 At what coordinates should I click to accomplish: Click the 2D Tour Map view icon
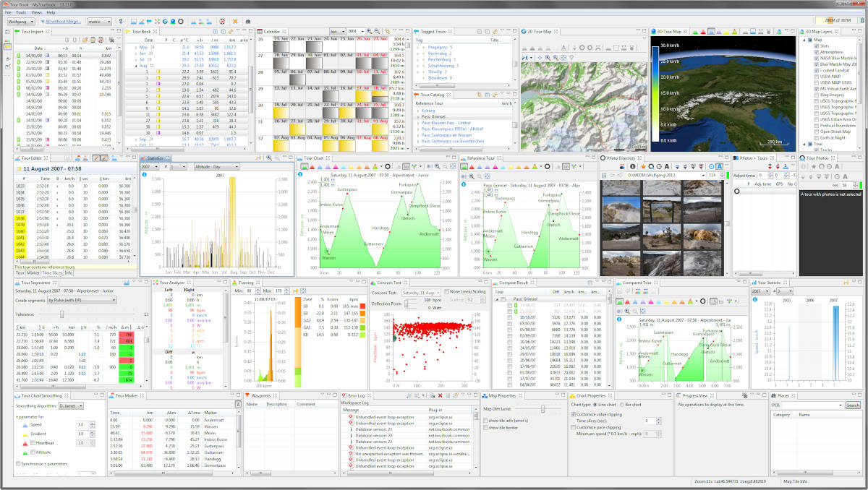pos(524,32)
